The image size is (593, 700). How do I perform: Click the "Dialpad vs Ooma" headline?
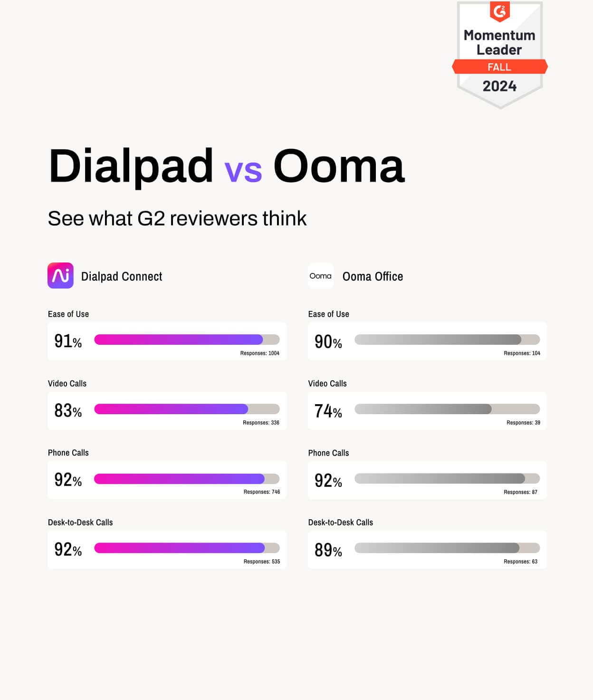click(227, 166)
